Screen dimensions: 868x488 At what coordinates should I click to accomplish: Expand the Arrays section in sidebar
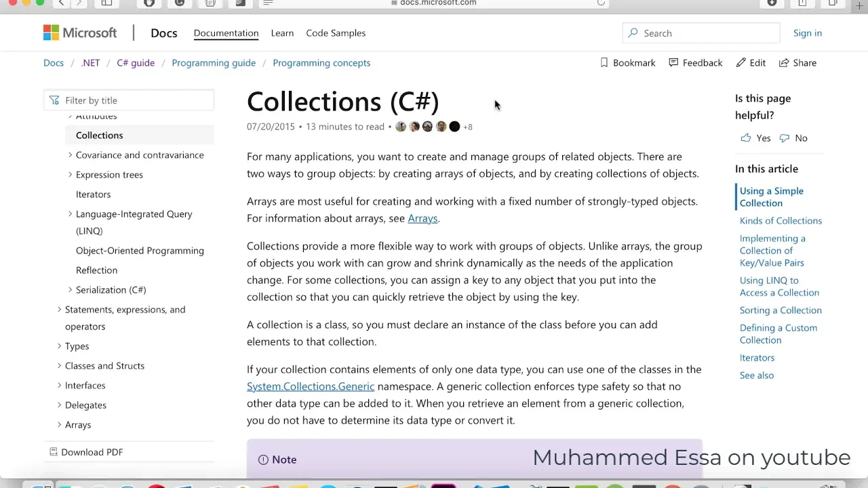click(59, 425)
